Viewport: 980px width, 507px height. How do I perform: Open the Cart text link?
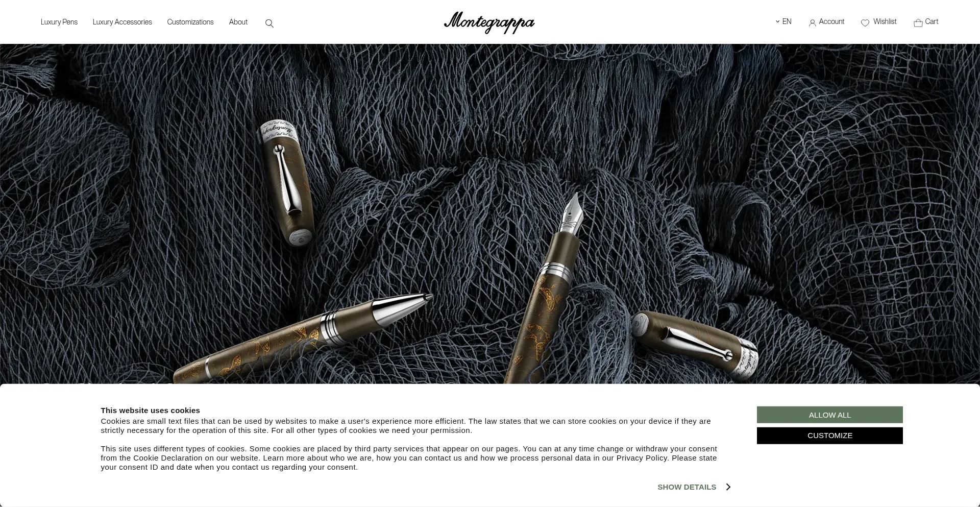(x=932, y=21)
